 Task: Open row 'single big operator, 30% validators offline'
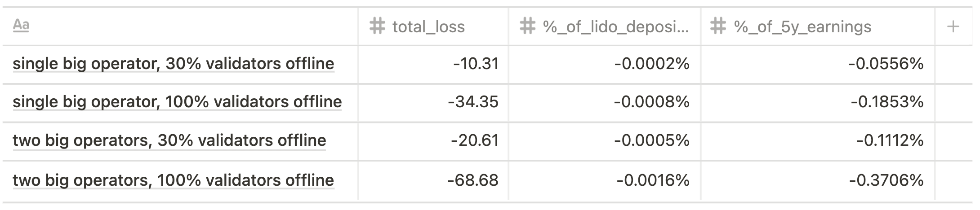(174, 64)
